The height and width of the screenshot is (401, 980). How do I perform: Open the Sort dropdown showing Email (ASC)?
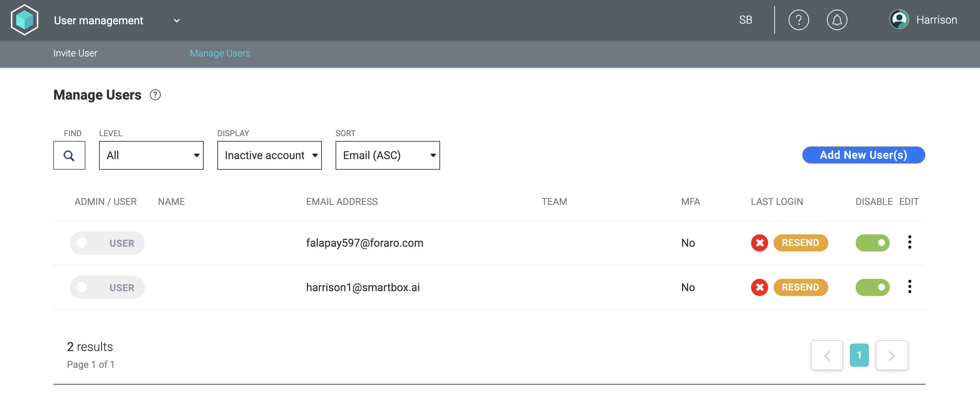tap(387, 155)
